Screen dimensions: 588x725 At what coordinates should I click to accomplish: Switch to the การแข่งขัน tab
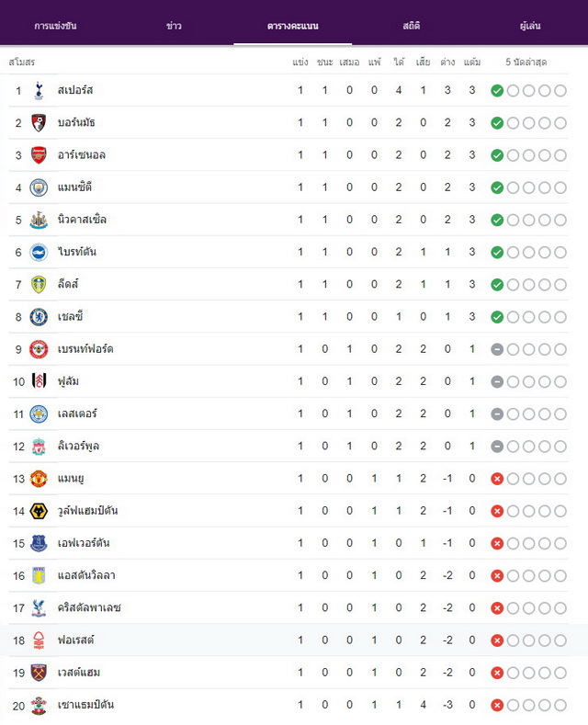click(55, 26)
